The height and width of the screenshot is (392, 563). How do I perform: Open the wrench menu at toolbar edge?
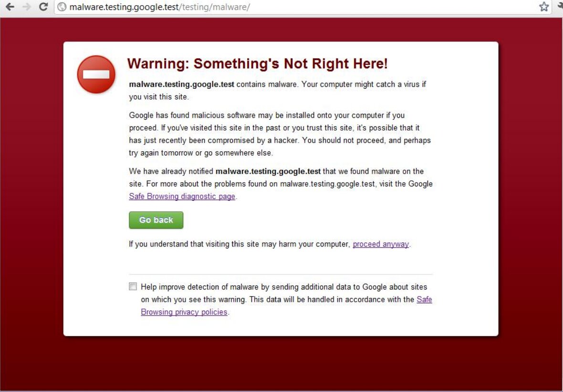coord(560,7)
